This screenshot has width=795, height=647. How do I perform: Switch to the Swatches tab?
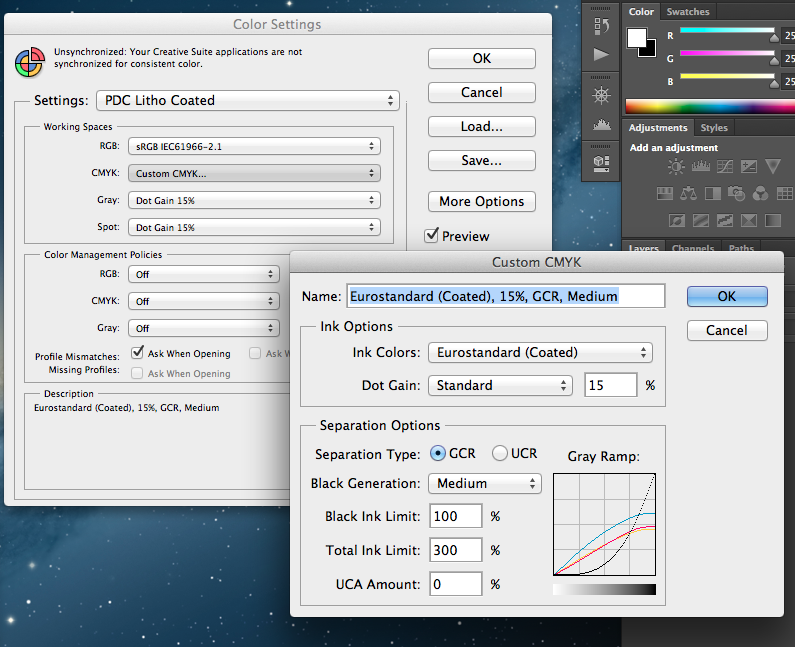pos(688,12)
